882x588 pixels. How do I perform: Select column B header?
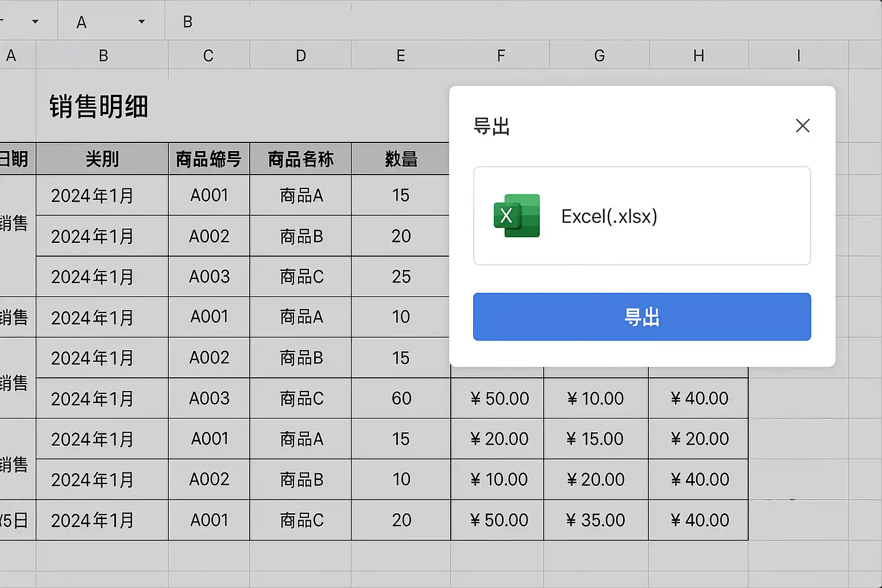point(103,56)
